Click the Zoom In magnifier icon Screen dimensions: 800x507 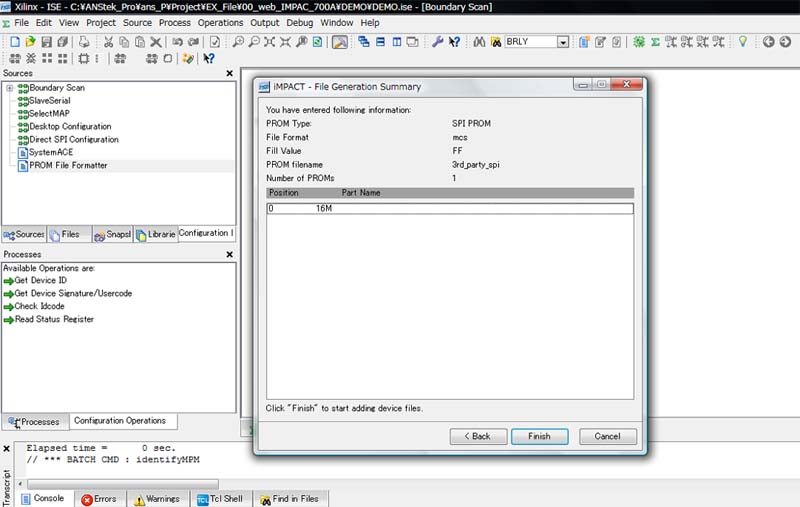238,42
